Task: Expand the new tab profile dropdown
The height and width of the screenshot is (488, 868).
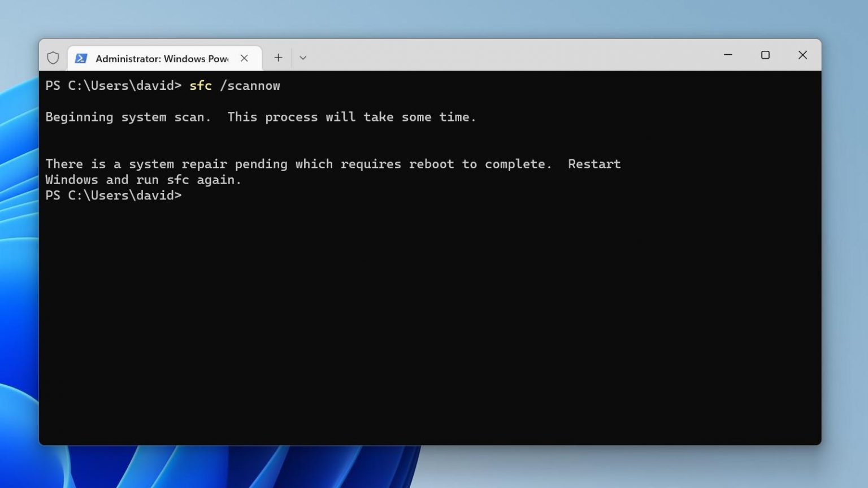Action: point(303,58)
